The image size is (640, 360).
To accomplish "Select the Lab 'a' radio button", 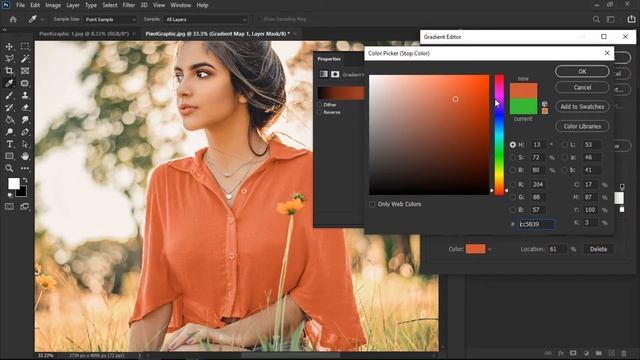I will click(x=564, y=158).
